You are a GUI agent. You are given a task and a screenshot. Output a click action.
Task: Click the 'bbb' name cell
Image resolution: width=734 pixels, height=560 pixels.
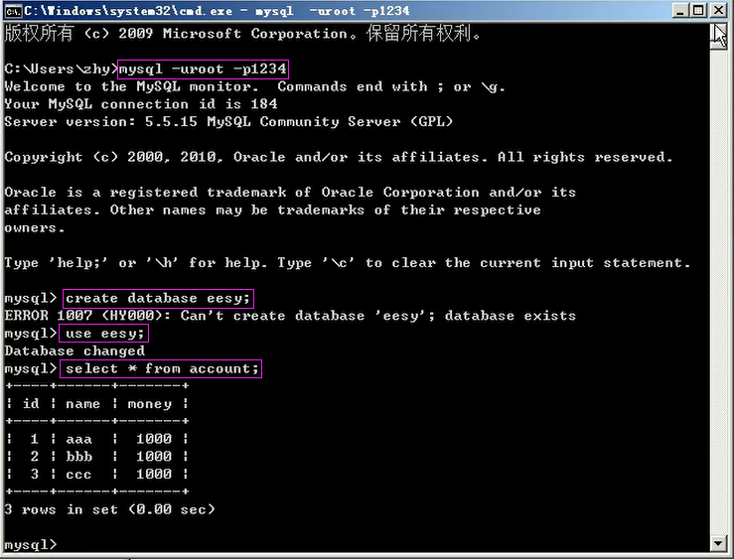tap(78, 457)
